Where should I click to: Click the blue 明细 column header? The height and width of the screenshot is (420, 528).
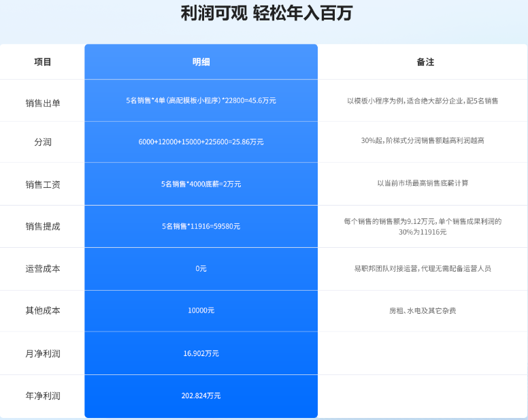coord(201,62)
